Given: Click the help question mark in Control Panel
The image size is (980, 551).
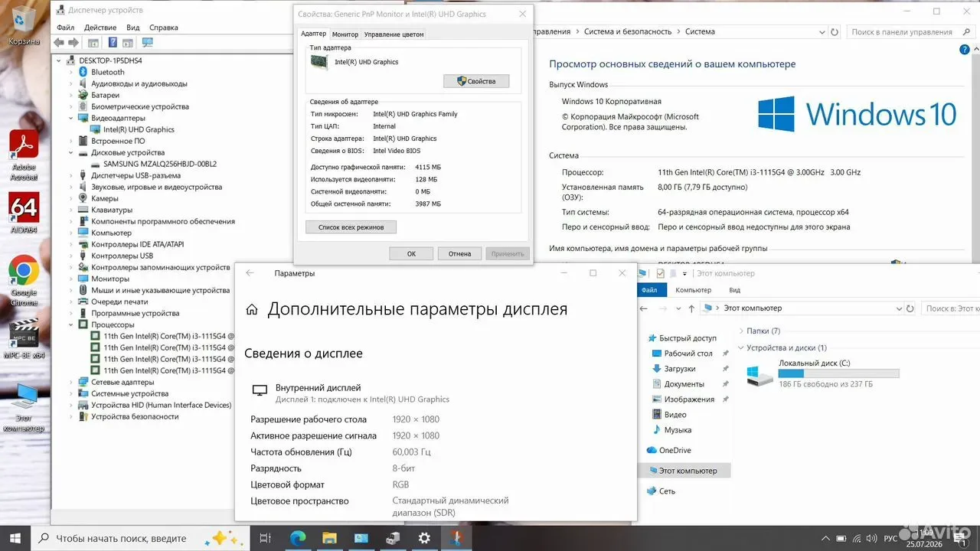Looking at the screenshot, I should click(x=964, y=49).
